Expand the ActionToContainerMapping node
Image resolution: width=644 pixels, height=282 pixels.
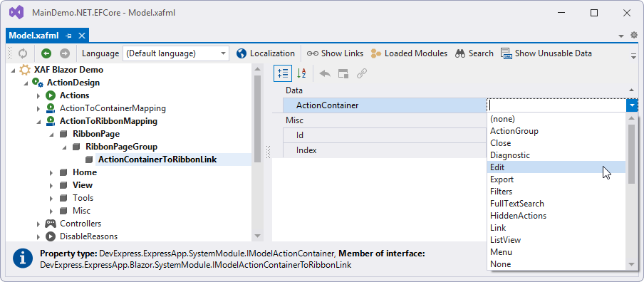pos(38,109)
